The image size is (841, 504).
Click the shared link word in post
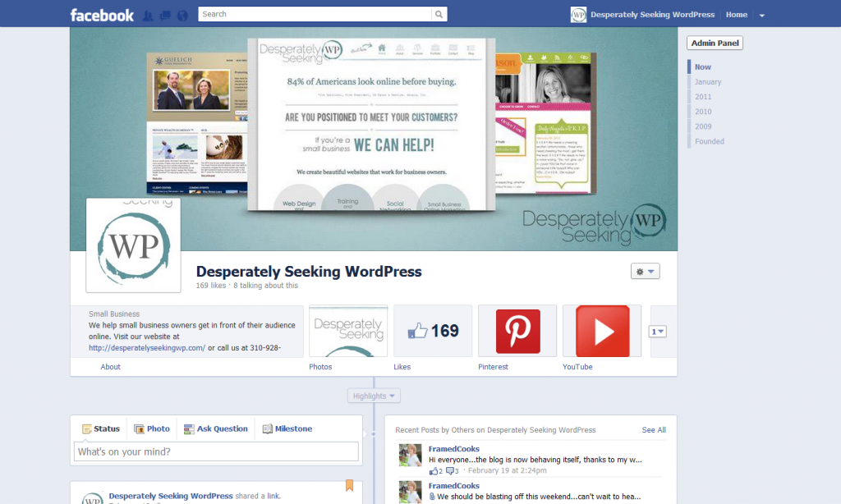[273, 496]
